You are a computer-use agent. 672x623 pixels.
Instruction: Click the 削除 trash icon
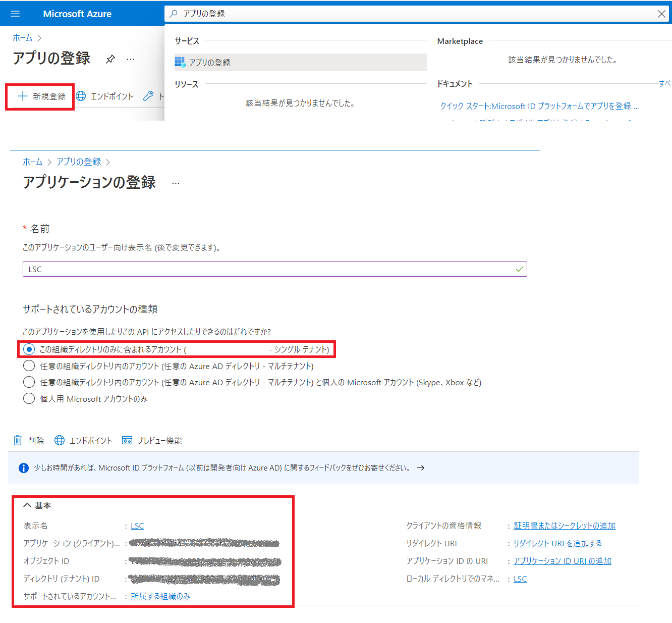click(x=18, y=440)
